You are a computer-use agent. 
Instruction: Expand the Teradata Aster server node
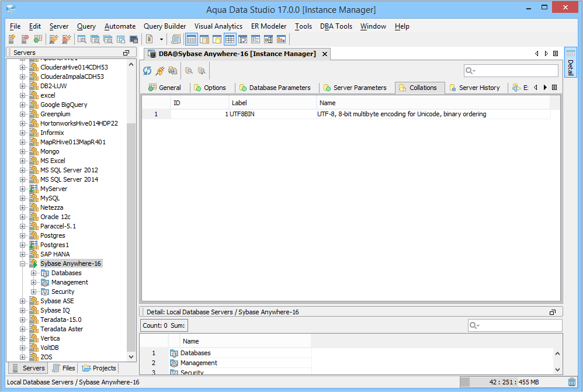point(23,329)
